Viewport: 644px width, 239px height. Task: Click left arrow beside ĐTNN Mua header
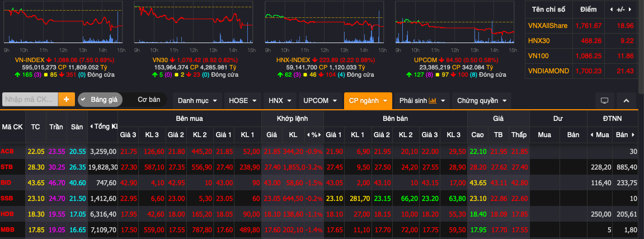593,135
